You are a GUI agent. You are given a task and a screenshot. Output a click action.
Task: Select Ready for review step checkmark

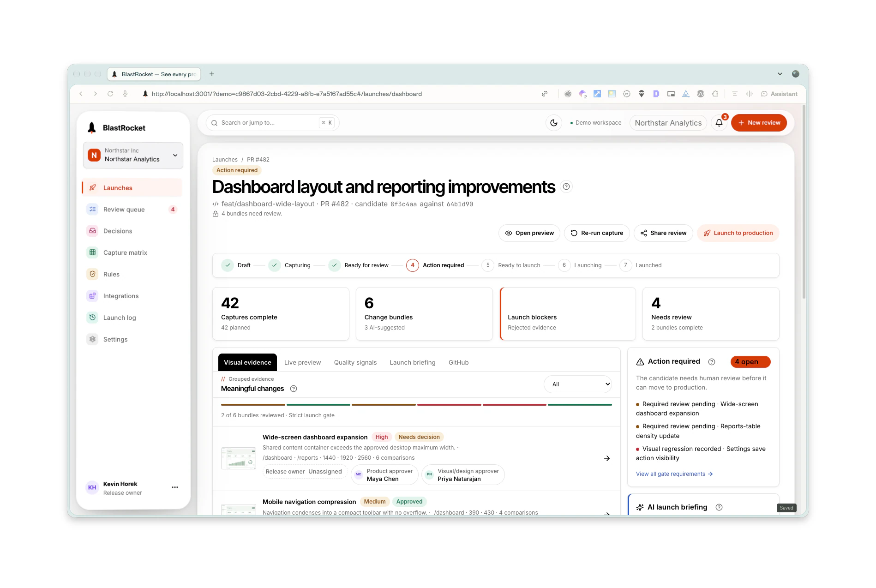[335, 265]
